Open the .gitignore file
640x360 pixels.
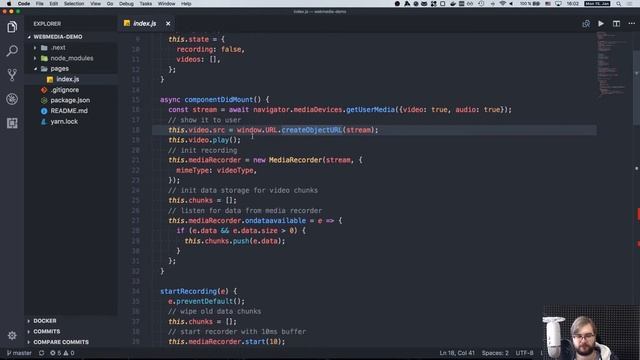click(71, 90)
